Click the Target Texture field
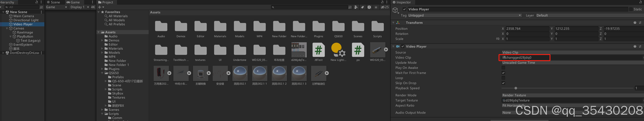This screenshot has width=644, height=121. click(573, 100)
